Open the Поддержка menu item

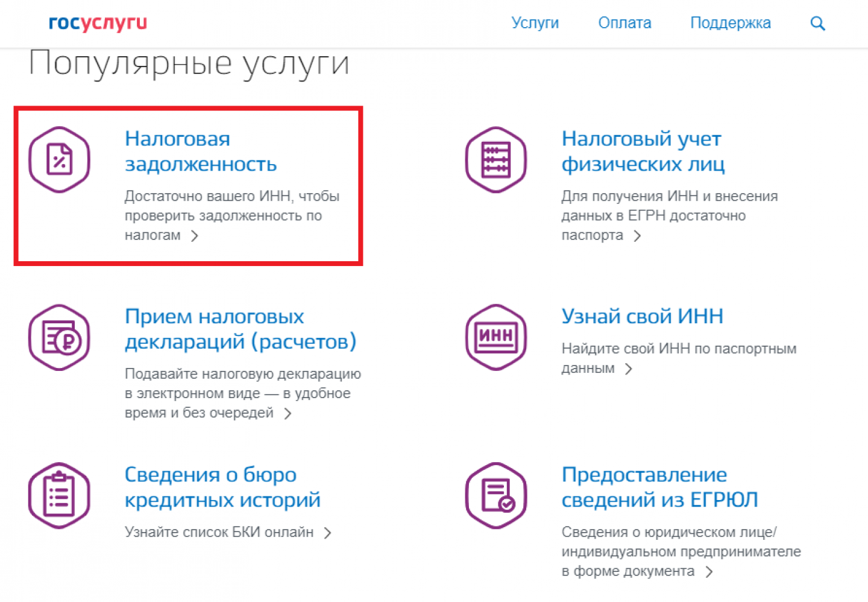pos(730,23)
